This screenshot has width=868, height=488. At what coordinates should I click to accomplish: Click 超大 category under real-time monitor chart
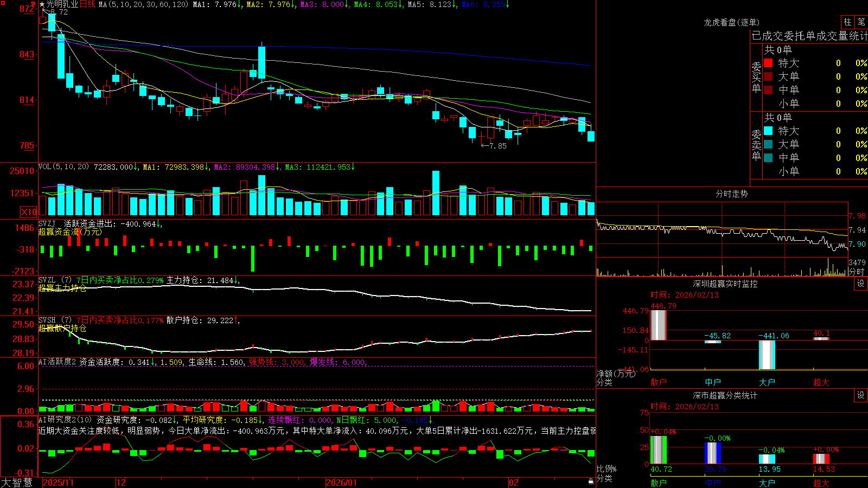pos(821,382)
